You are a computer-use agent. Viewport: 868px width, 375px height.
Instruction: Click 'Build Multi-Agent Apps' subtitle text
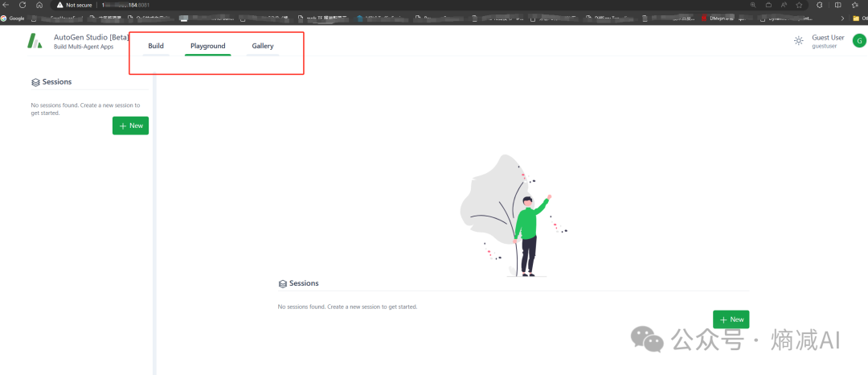click(84, 47)
